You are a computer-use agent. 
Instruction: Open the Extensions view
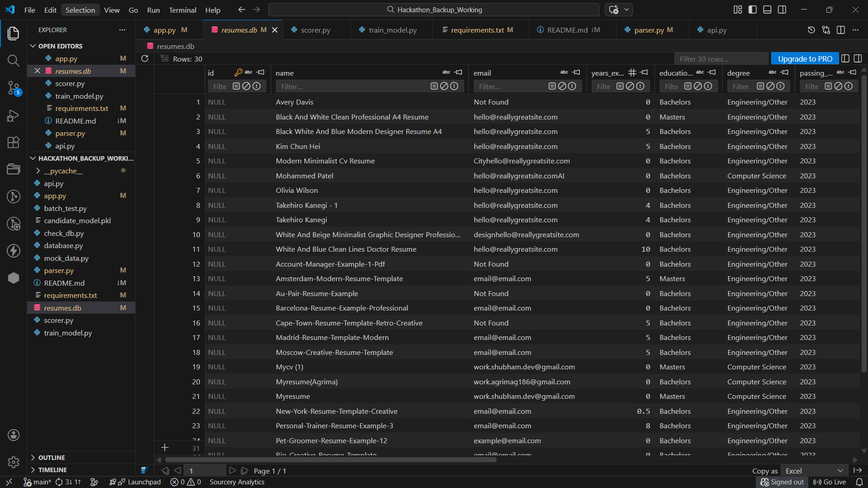click(13, 143)
